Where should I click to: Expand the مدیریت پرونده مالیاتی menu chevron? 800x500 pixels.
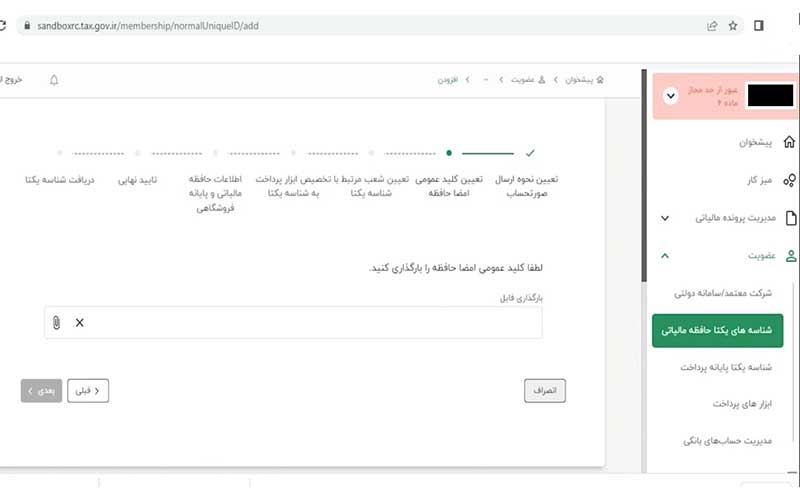pos(666,218)
